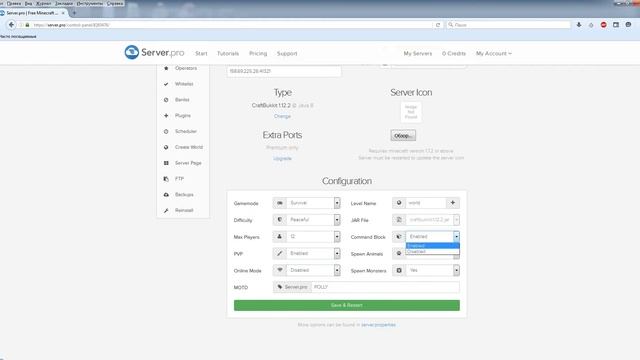Click the browse button under Server Icon

(403, 136)
